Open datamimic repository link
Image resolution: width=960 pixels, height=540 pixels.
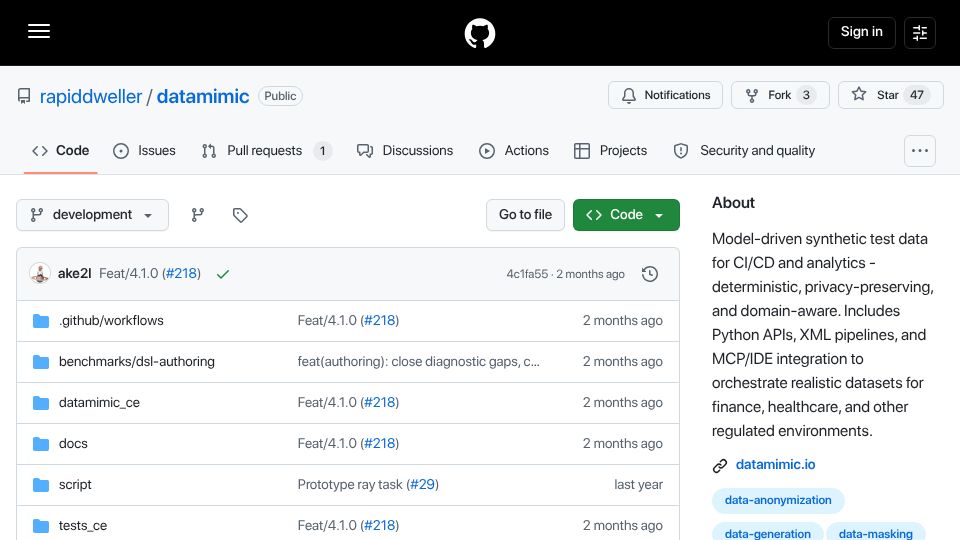[x=203, y=96]
